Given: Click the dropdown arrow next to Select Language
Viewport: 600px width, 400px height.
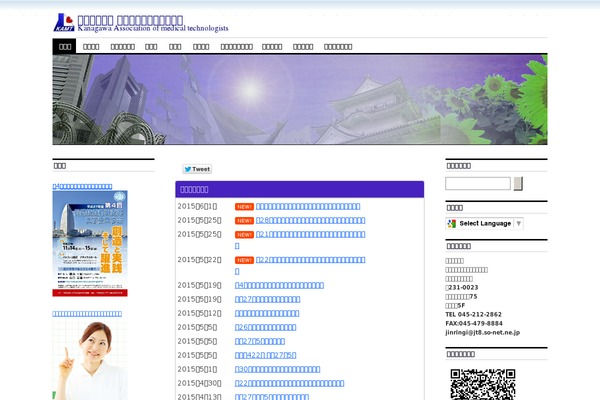Looking at the screenshot, I should (518, 224).
